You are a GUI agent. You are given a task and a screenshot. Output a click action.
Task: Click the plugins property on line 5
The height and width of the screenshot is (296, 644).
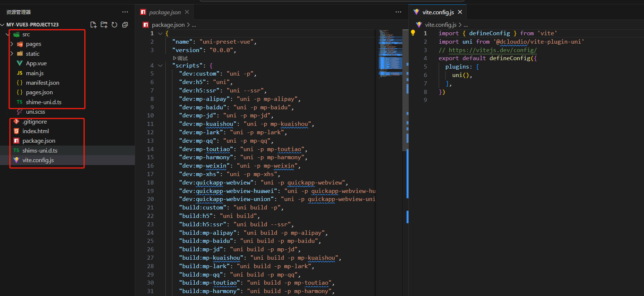457,67
